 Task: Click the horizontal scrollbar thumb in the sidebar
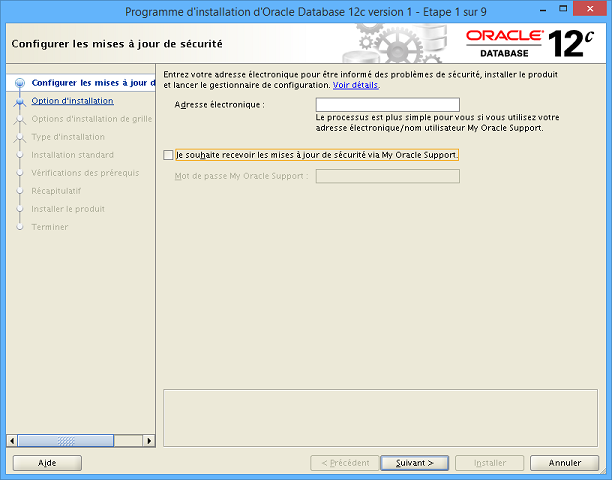tap(66, 441)
